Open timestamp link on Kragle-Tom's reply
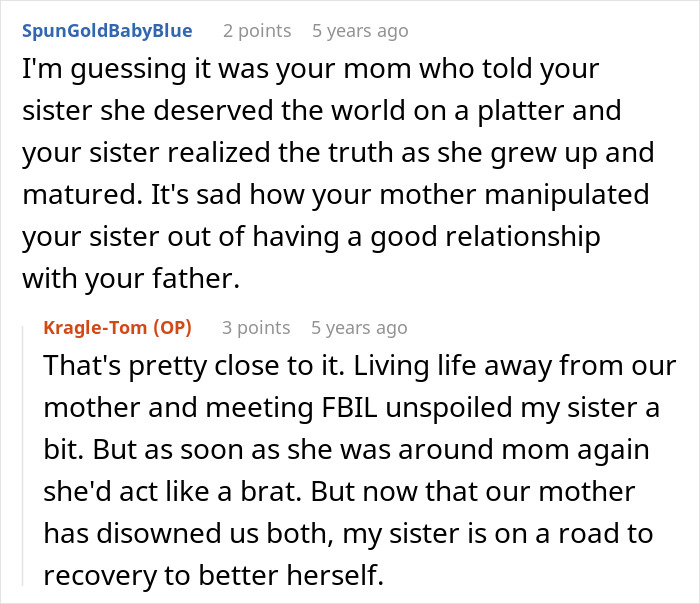The image size is (700, 604). pos(359,328)
